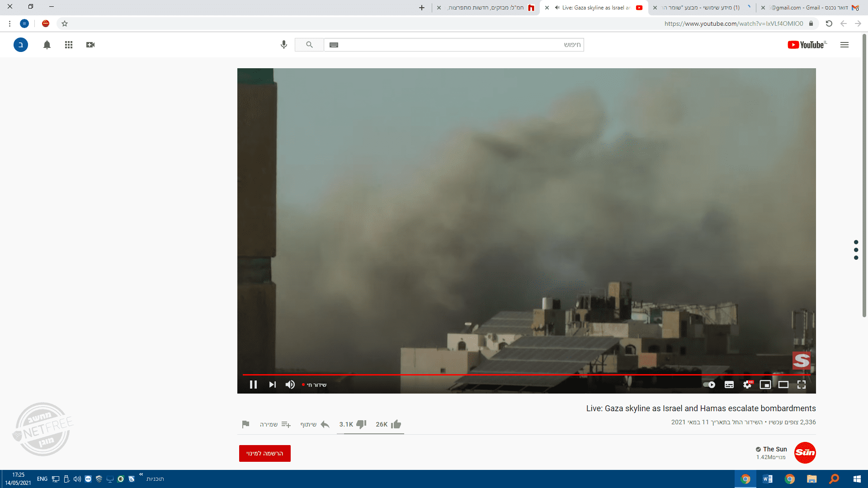Open YouTube apps grid menu
Screen dimensions: 868x488
pyautogui.click(x=69, y=45)
